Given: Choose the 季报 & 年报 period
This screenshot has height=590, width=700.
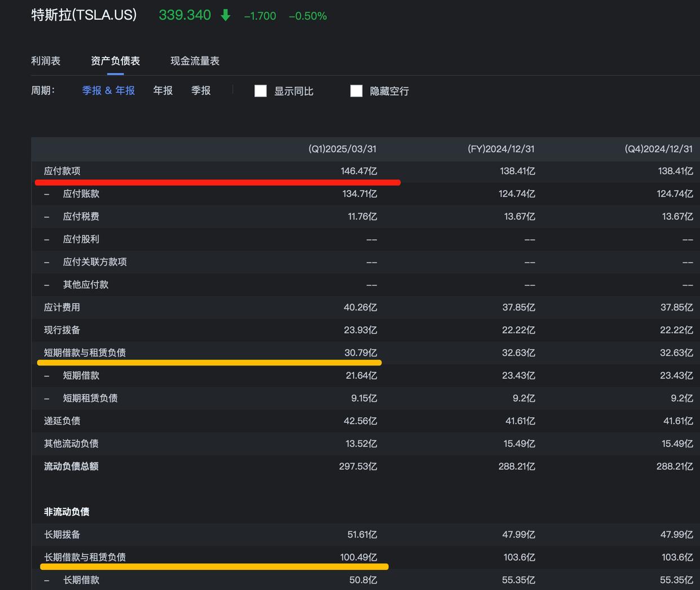Looking at the screenshot, I should (x=108, y=91).
